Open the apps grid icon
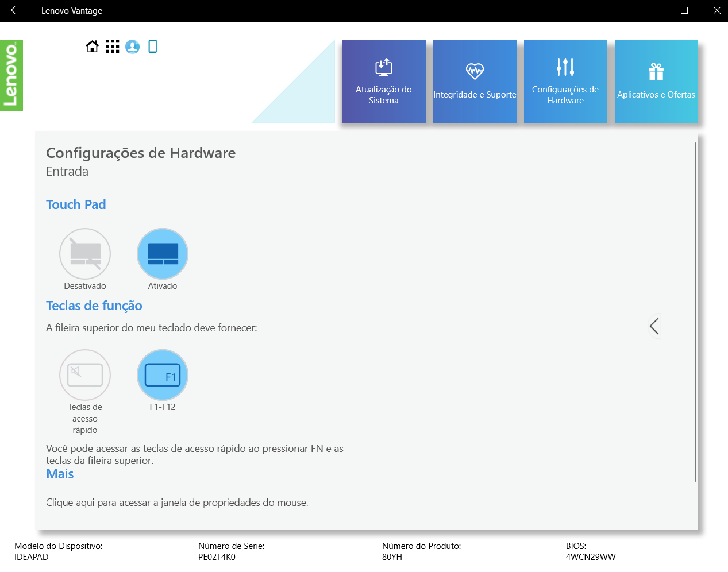Viewport: 728px width, 572px height. point(113,47)
